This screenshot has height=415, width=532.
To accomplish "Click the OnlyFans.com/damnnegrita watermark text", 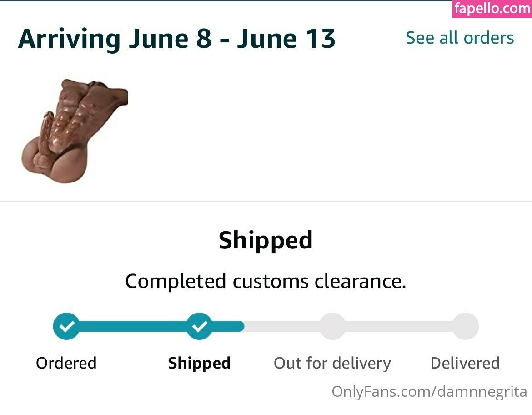I will pos(429,391).
